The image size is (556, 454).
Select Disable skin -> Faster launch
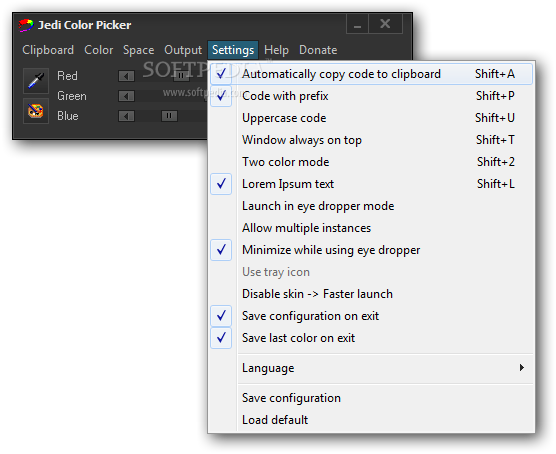(x=372, y=294)
